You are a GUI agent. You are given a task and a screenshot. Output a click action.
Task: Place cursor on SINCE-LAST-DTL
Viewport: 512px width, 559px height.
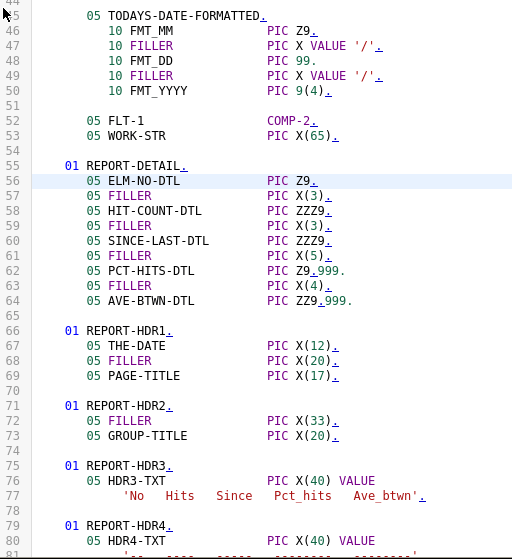point(158,241)
